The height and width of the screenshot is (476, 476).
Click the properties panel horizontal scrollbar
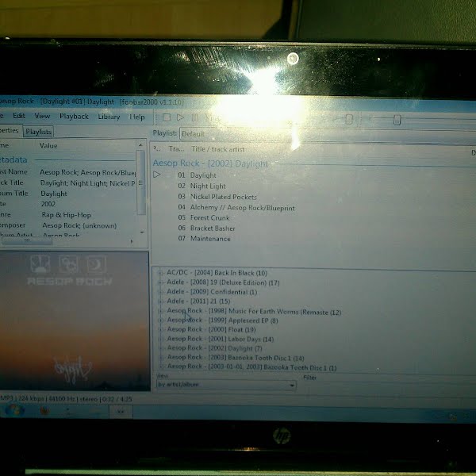27,240
